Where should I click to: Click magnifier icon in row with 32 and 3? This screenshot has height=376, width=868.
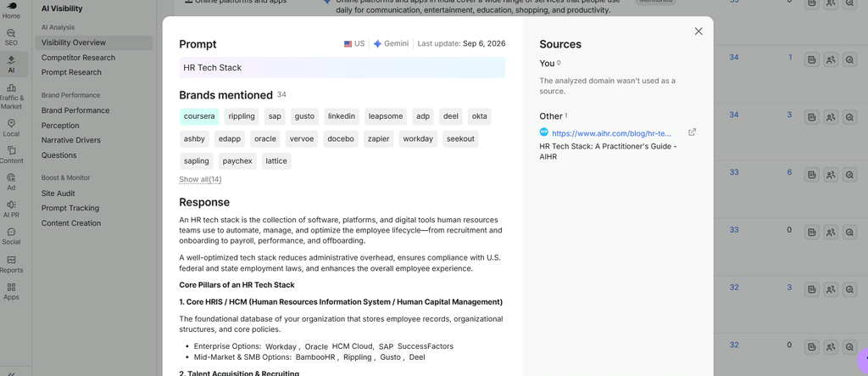849,289
